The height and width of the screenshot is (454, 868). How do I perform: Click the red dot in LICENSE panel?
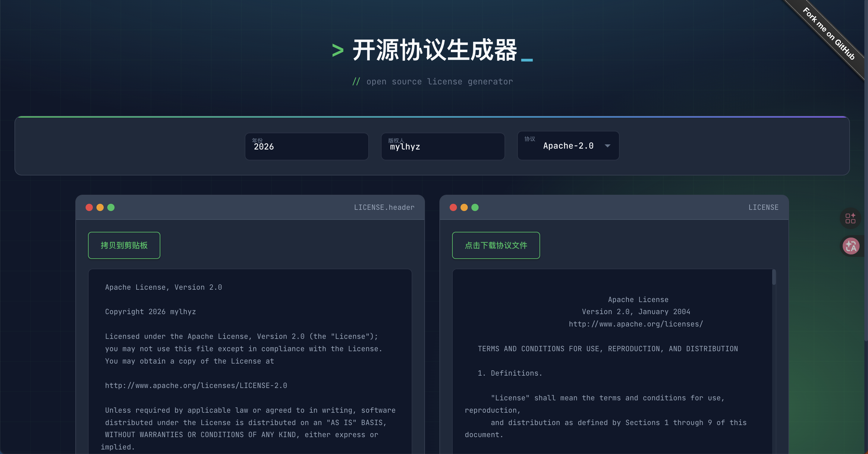coord(453,207)
